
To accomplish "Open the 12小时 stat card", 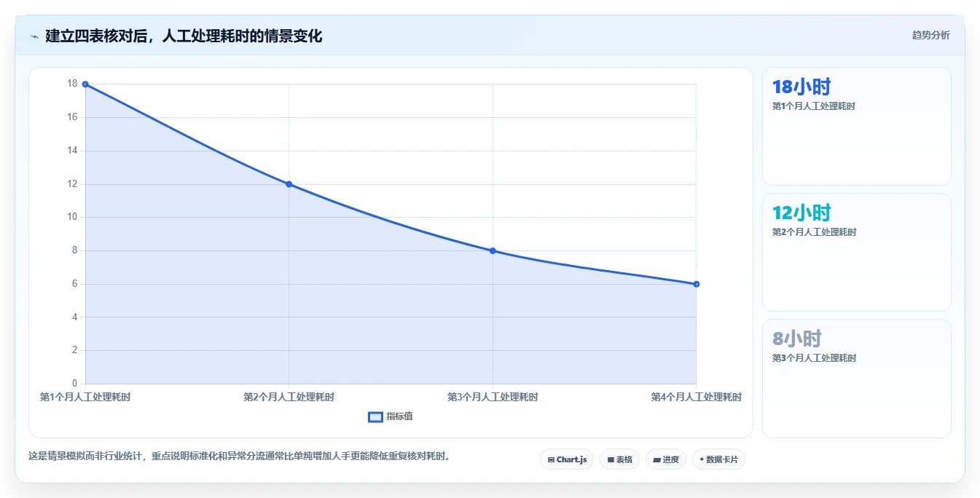I will 857,252.
